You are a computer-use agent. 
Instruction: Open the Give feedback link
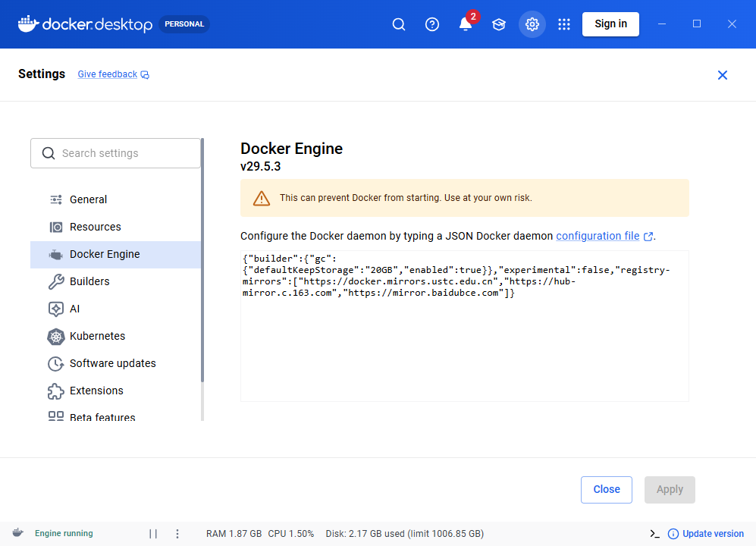click(108, 74)
